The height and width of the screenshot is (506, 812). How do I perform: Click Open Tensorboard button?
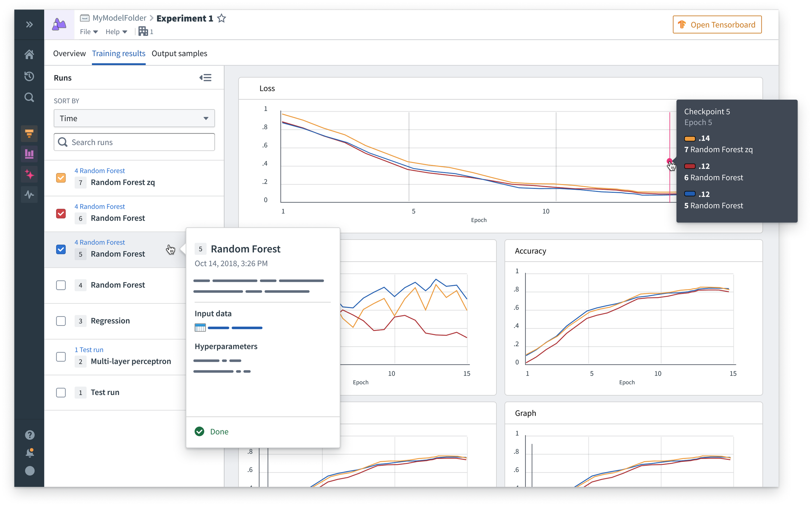tap(717, 25)
